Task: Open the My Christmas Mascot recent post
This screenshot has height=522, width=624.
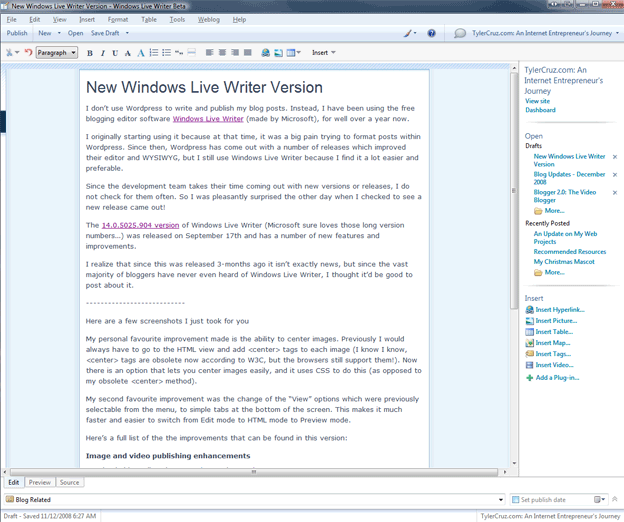Action: coord(564,262)
